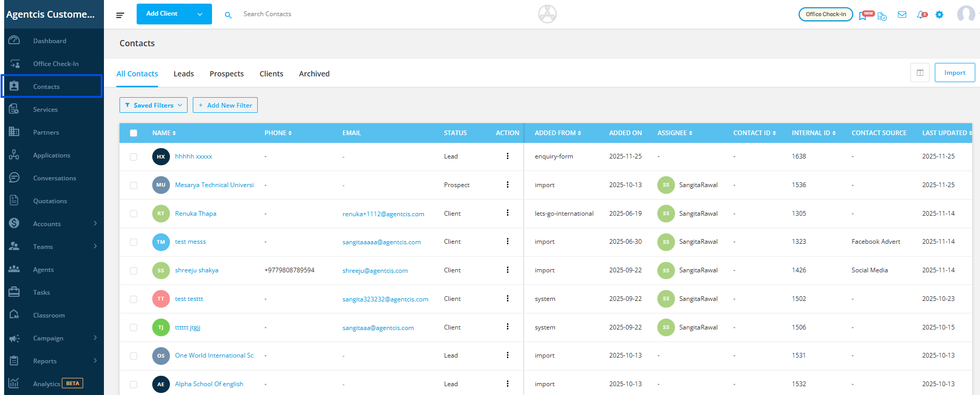
Task: Open action menu for shreeju shakya
Action: 508,270
